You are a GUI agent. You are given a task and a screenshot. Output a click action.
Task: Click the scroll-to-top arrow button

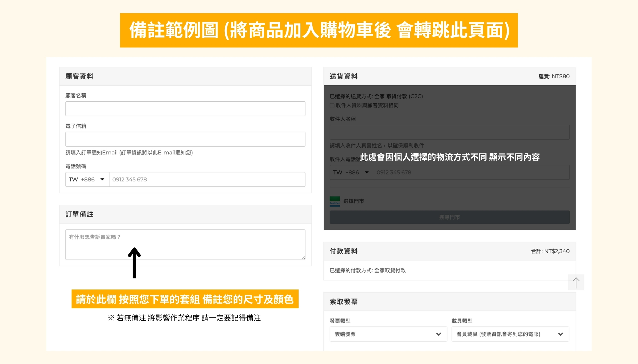click(576, 282)
